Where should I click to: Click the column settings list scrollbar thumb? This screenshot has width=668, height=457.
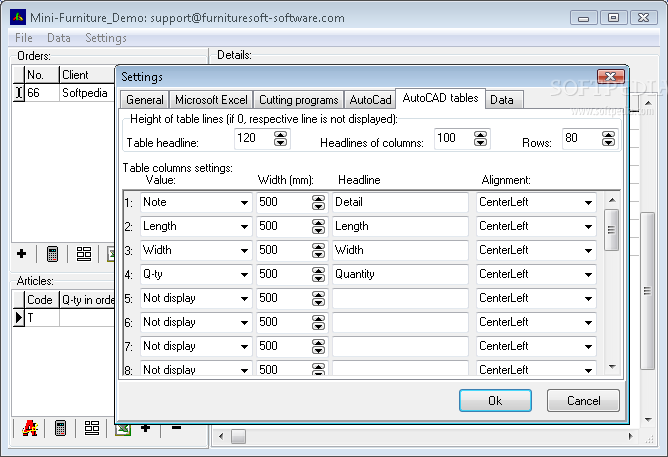(x=612, y=230)
